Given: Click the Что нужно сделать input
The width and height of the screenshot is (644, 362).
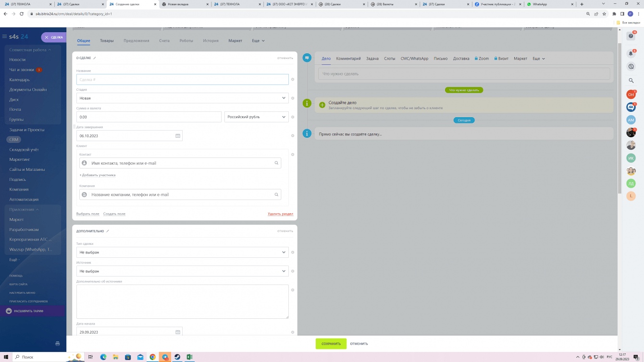Looking at the screenshot, I should click(x=464, y=74).
